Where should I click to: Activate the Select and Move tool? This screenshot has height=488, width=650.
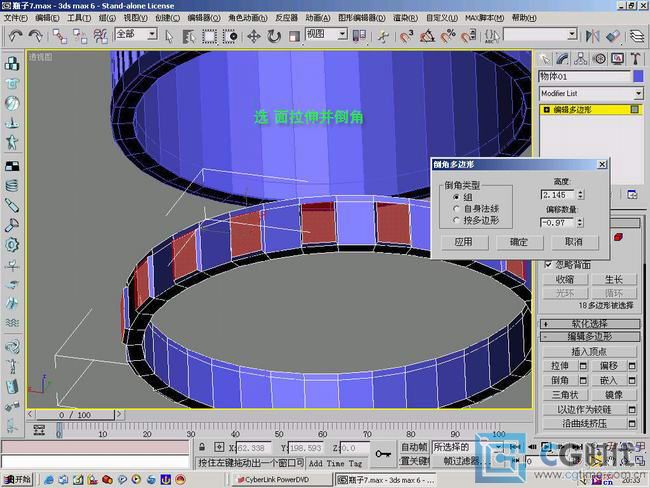point(254,36)
